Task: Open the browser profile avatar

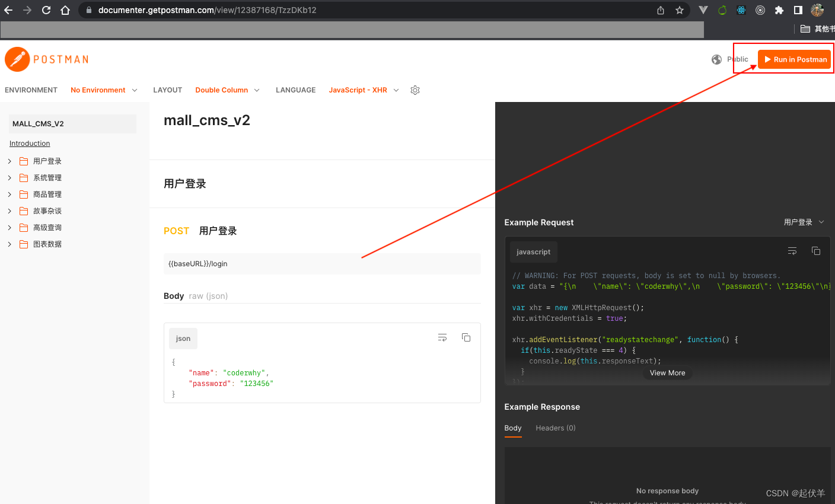Action: 817,10
